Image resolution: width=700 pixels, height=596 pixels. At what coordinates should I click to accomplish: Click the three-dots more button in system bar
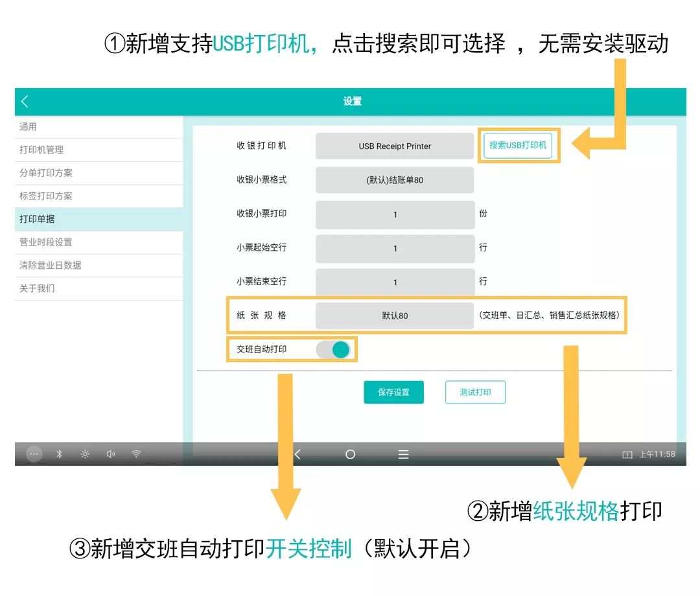(34, 454)
